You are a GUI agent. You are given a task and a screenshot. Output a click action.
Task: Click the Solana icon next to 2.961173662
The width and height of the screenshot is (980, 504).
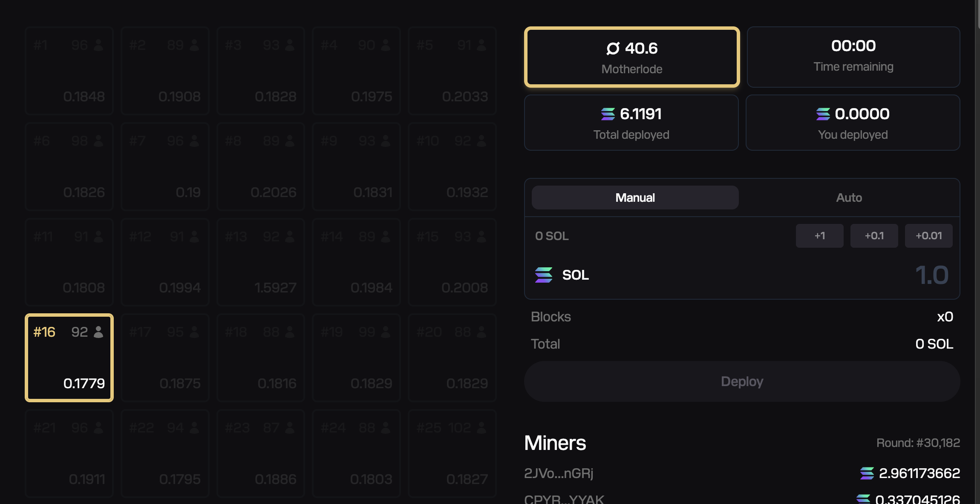pos(867,473)
